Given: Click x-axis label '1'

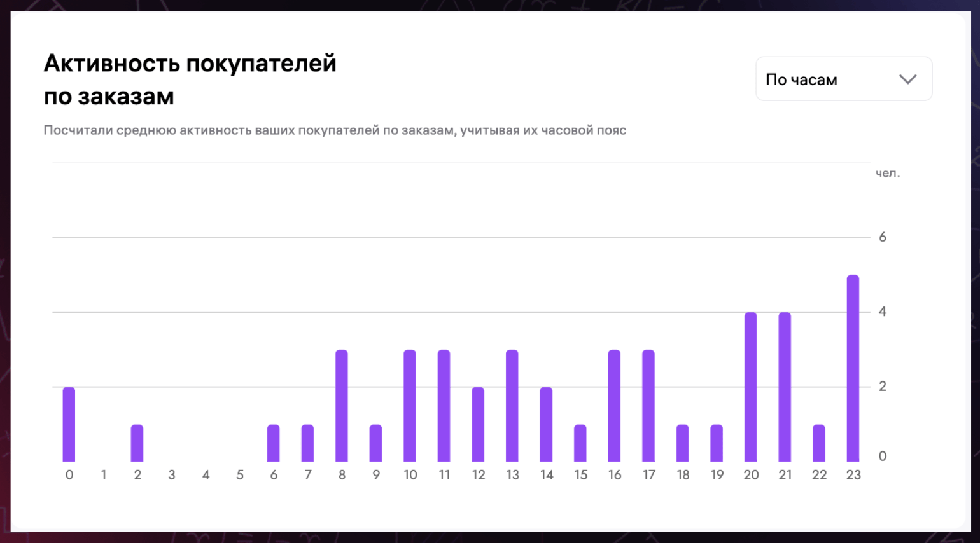Looking at the screenshot, I should coord(103,475).
